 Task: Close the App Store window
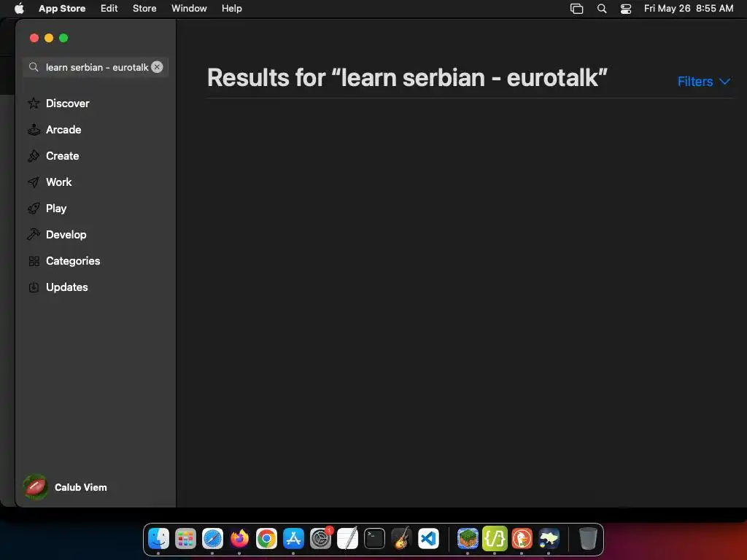click(x=34, y=38)
